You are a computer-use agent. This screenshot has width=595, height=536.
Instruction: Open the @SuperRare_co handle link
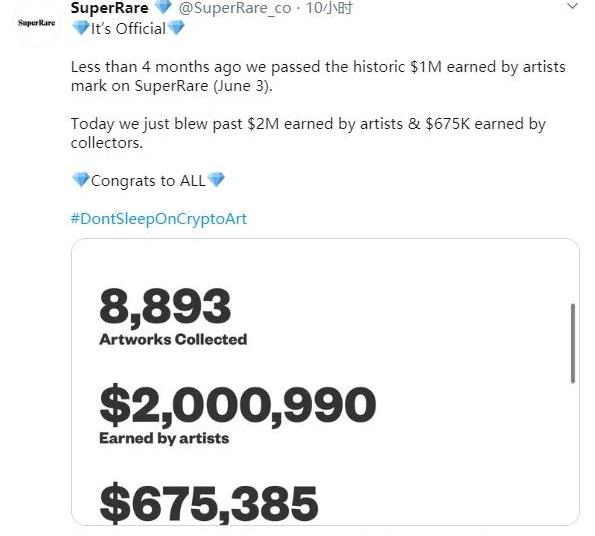point(235,8)
